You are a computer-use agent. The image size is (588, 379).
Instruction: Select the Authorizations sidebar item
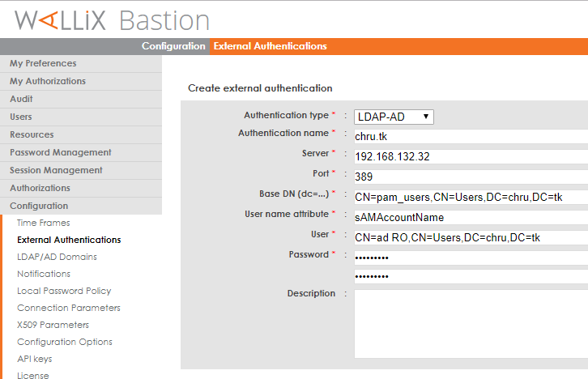[x=40, y=188]
